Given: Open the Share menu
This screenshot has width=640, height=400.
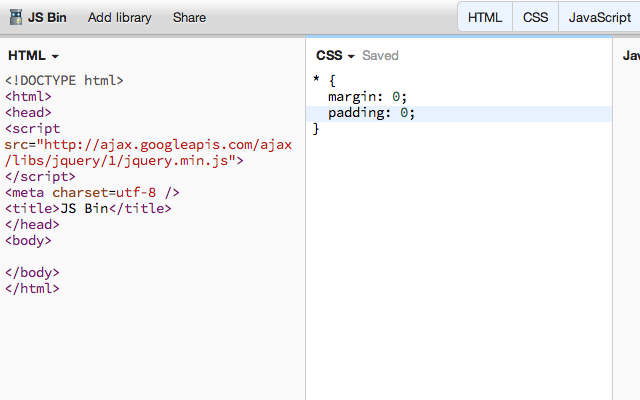Looking at the screenshot, I should pos(189,17).
